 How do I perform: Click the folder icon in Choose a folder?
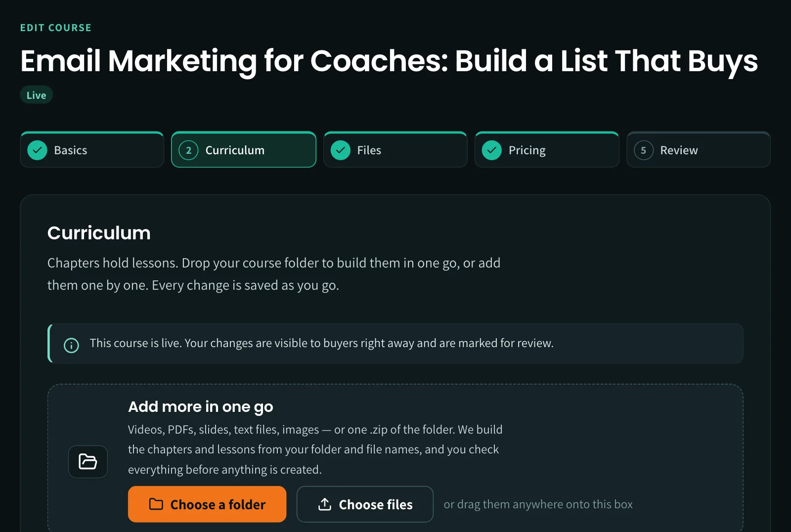coord(156,504)
